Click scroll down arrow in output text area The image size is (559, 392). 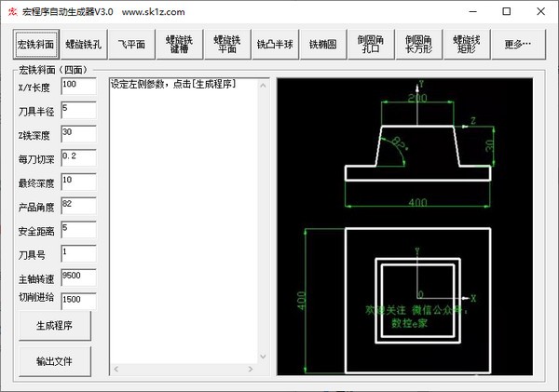click(263, 357)
